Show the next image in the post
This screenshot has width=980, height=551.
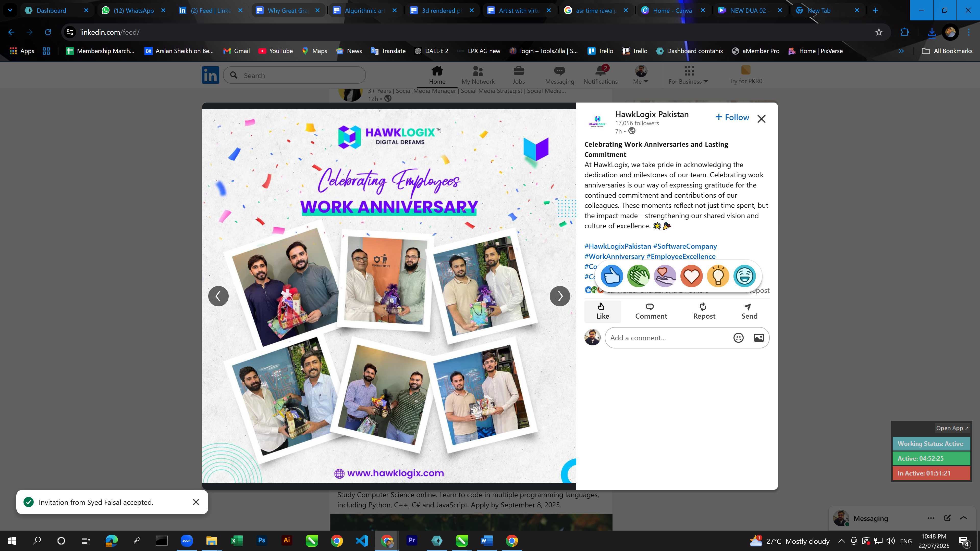[560, 296]
